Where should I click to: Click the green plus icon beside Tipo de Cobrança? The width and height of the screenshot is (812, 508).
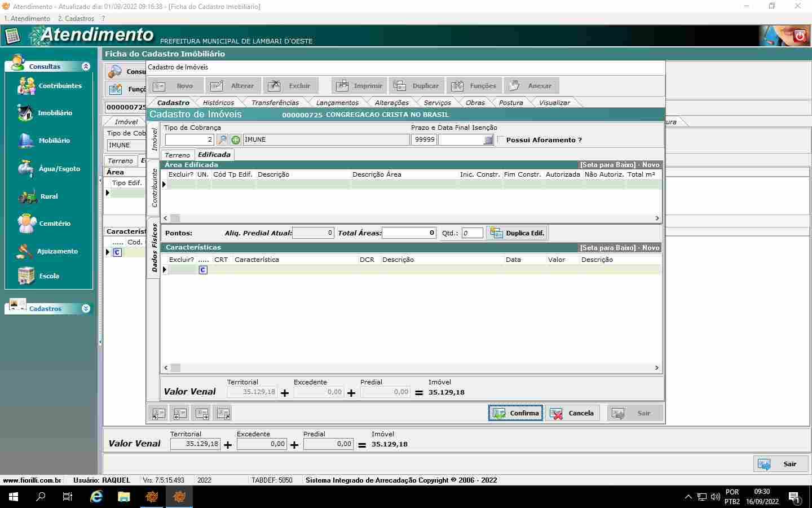tap(236, 140)
